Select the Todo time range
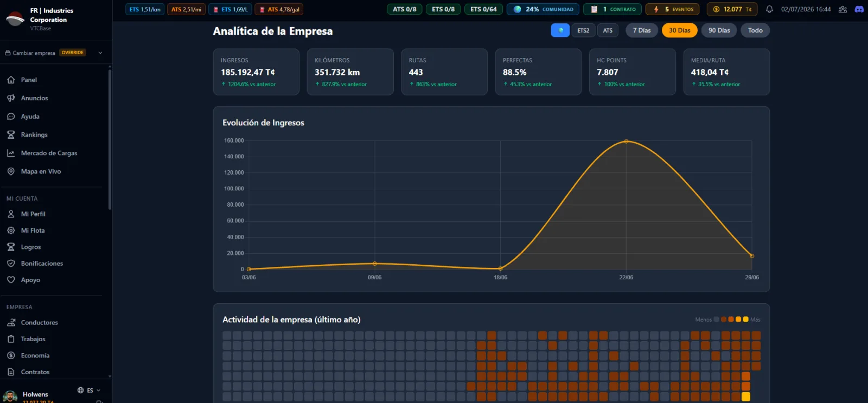This screenshot has width=868, height=403. [x=755, y=30]
